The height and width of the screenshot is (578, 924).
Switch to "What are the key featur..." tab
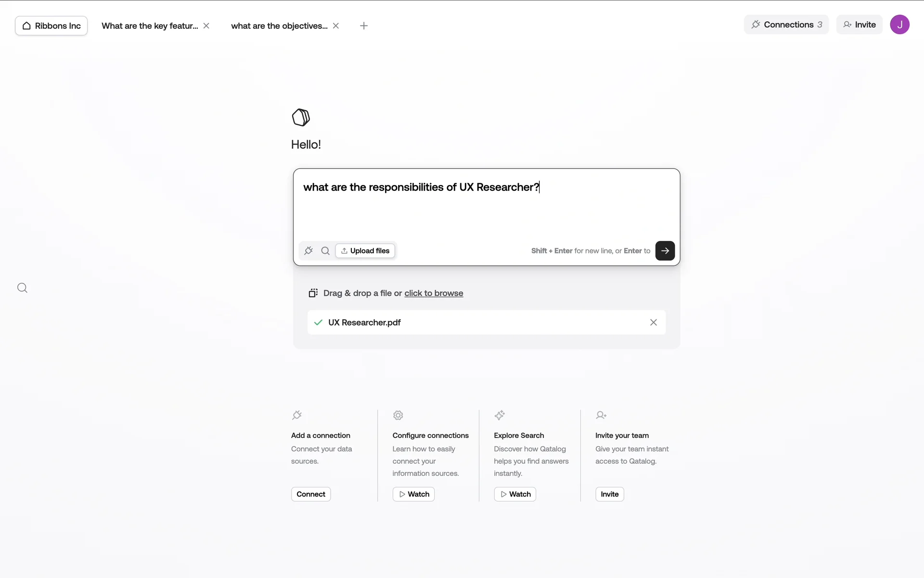[150, 26]
